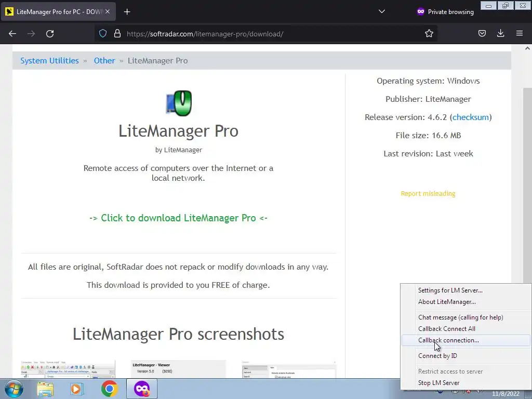Click the Release version: 4.6.2 text

pos(428,117)
